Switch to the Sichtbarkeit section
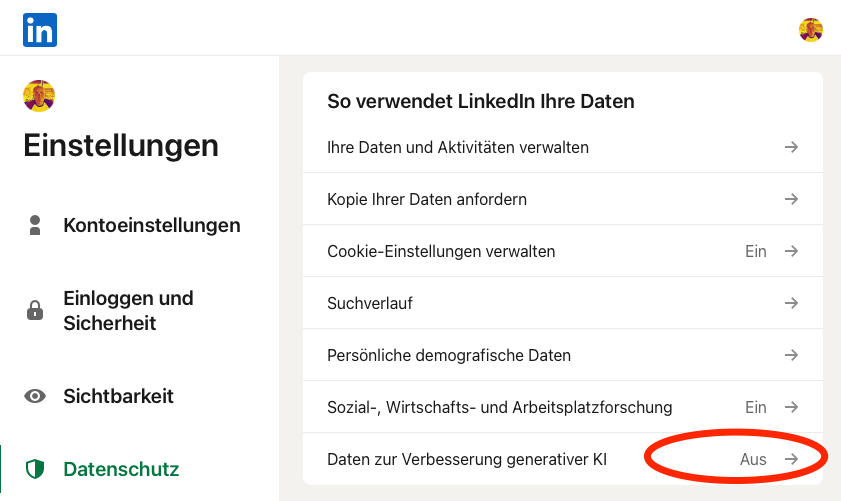This screenshot has height=501, width=841. [118, 396]
